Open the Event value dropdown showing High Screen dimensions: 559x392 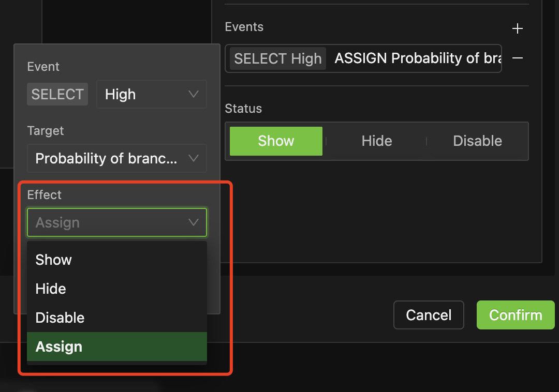tap(151, 94)
